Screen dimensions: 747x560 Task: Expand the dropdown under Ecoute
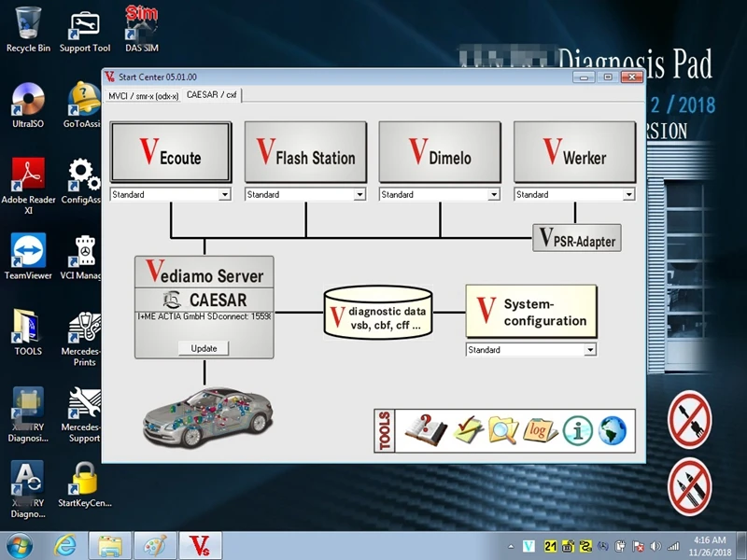[224, 194]
